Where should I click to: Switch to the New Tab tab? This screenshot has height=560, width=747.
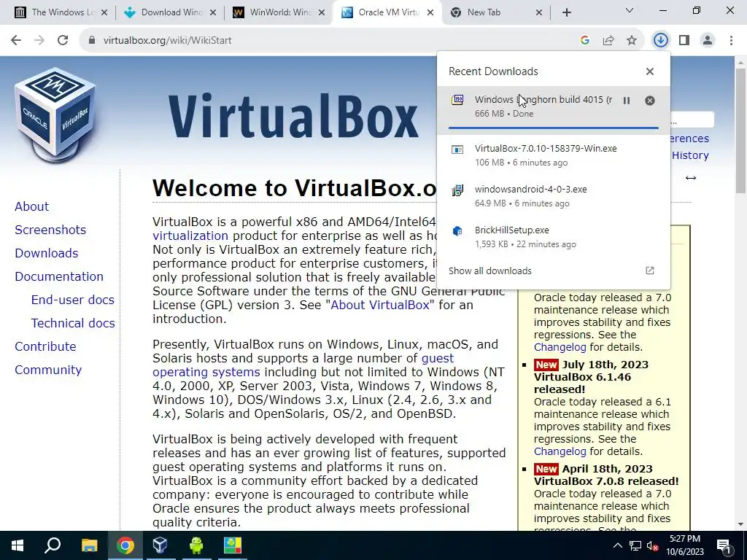pyautogui.click(x=496, y=12)
